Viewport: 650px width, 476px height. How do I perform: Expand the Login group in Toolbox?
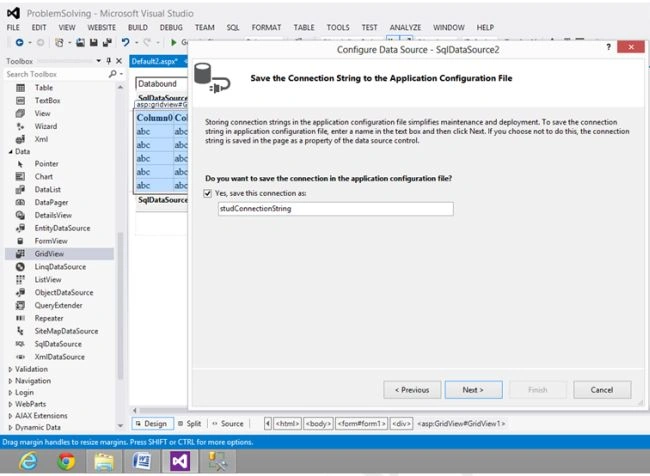10,392
